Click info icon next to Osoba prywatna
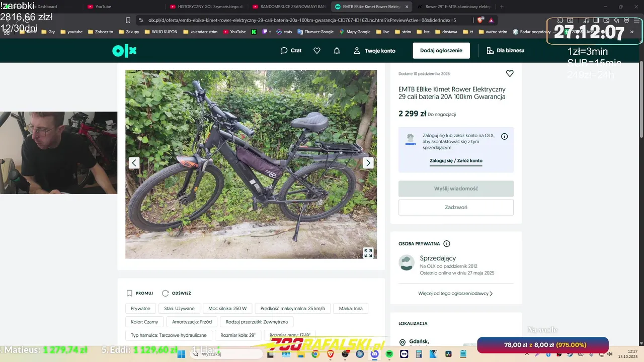This screenshot has width=644, height=362. [x=447, y=244]
